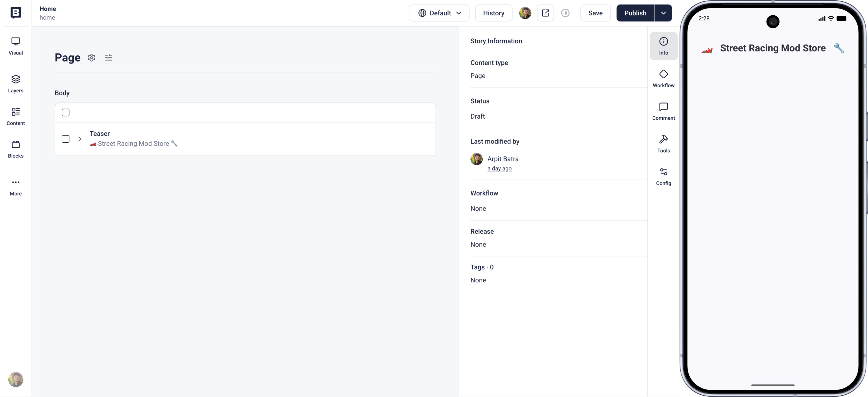Open the Tools side panel
Screen dimensions: 868x397
point(663,144)
